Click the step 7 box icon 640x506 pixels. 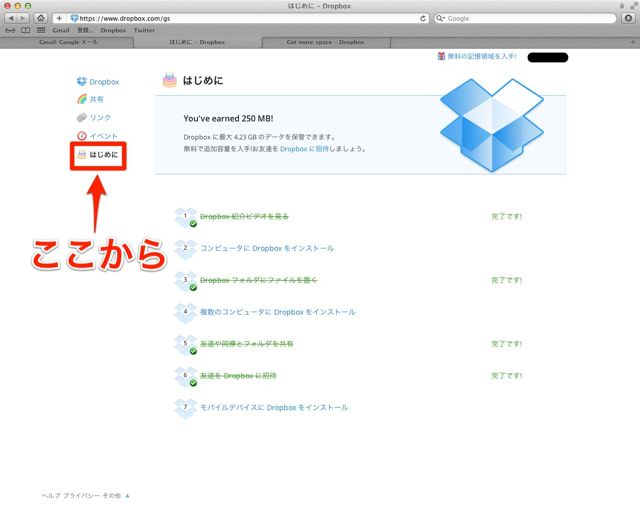(185, 408)
